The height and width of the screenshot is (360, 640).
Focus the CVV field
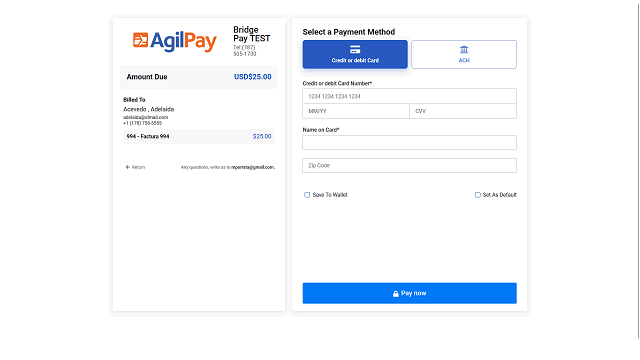click(x=463, y=111)
